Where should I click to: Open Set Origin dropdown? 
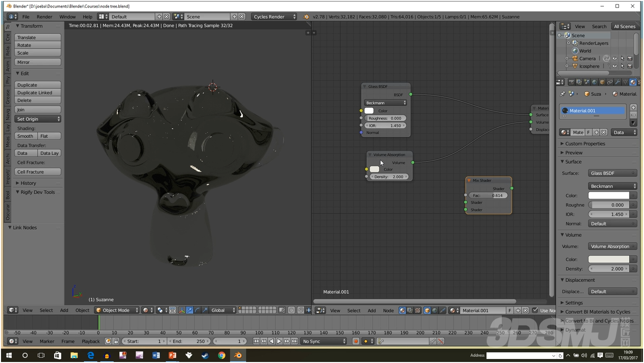38,119
